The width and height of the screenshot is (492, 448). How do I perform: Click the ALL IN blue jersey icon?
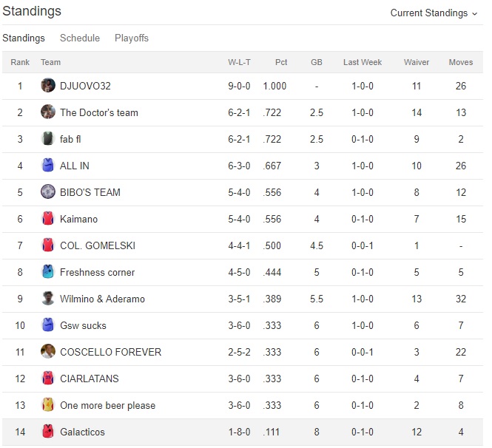click(x=48, y=166)
